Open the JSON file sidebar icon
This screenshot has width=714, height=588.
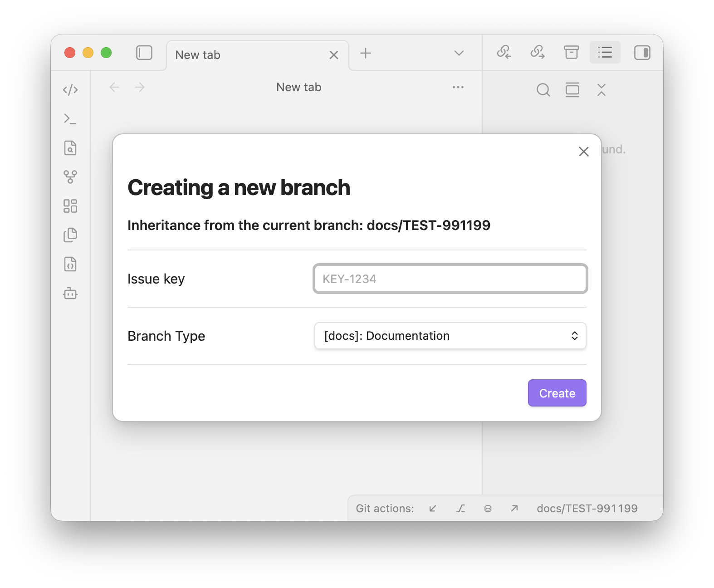(70, 264)
